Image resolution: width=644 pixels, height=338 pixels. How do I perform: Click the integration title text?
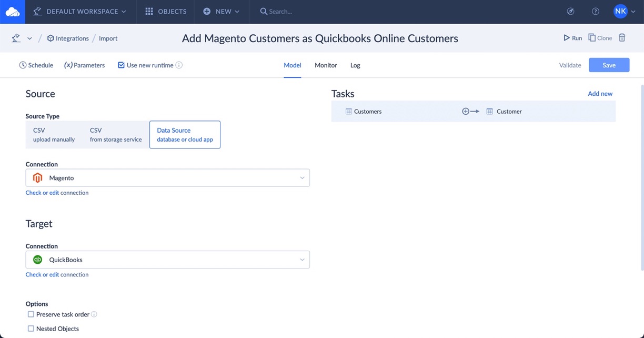point(320,38)
